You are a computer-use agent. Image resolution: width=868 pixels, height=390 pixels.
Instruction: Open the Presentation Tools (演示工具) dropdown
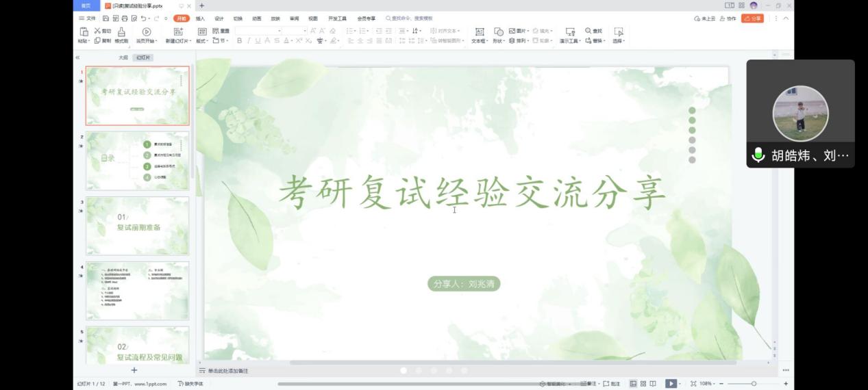[570, 41]
